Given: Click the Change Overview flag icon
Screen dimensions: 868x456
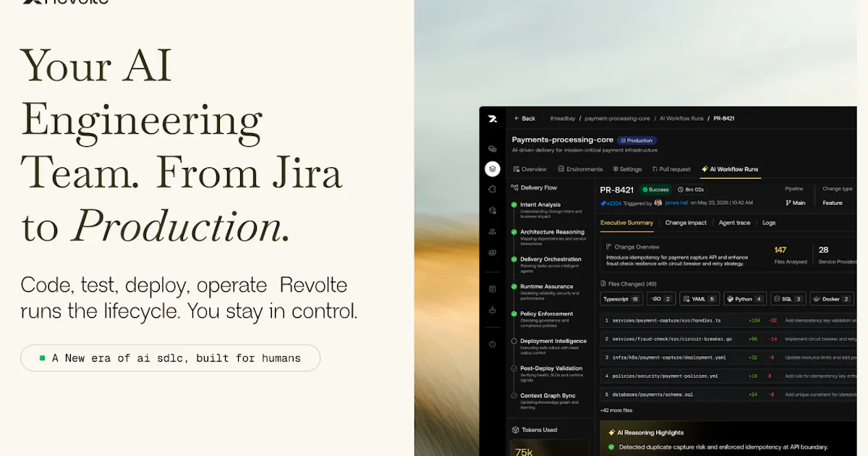Looking at the screenshot, I should coord(609,247).
